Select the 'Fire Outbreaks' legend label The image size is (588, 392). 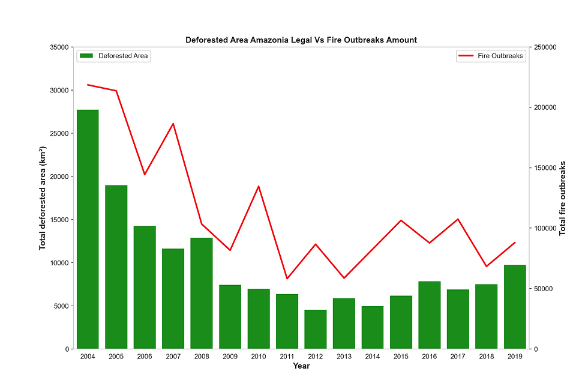500,56
